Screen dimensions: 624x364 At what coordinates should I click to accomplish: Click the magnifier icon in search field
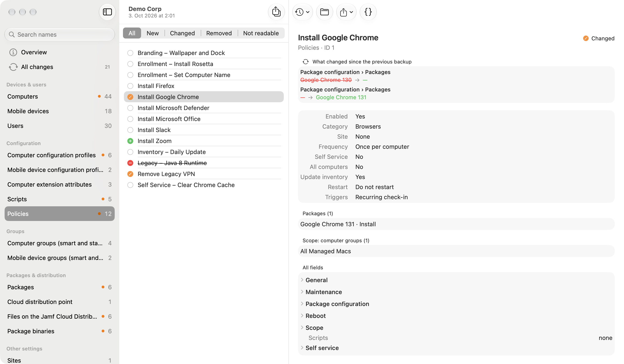point(12,34)
